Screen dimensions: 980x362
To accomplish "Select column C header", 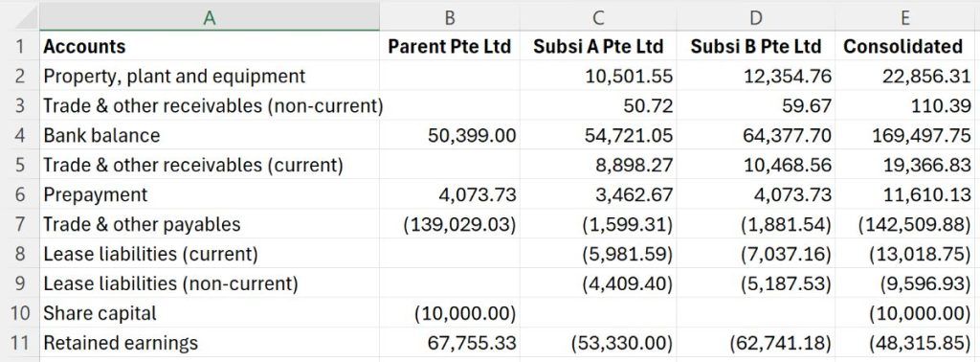I will [598, 17].
